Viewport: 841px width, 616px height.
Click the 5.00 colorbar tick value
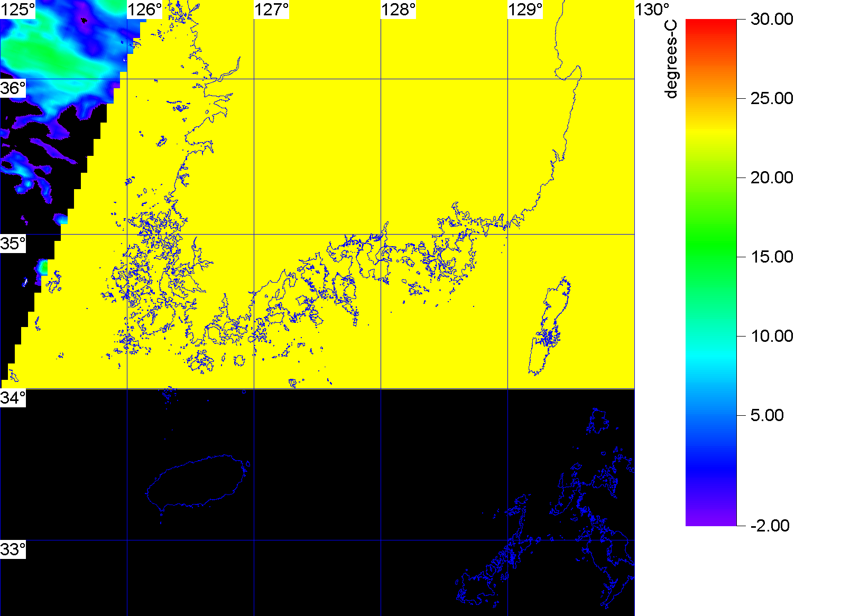tap(767, 415)
